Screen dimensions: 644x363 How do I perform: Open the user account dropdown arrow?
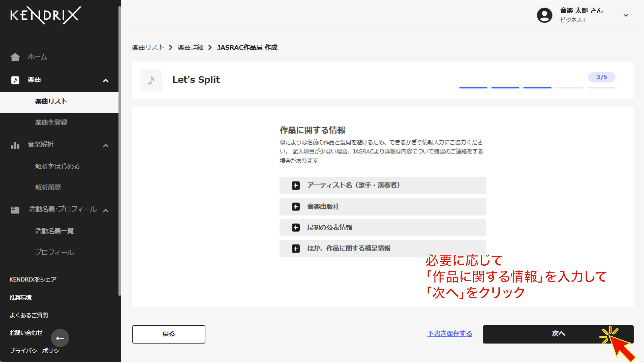[x=626, y=15]
